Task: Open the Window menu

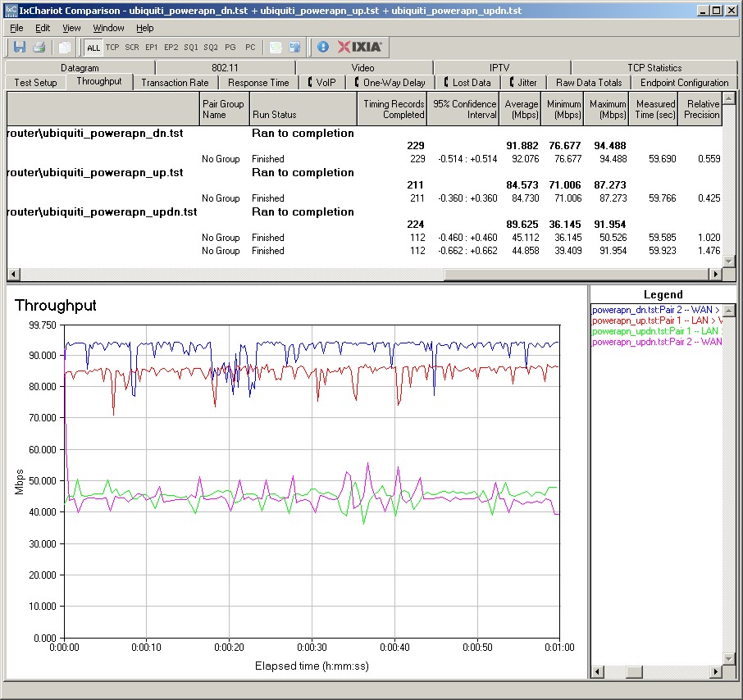Action: pyautogui.click(x=108, y=28)
